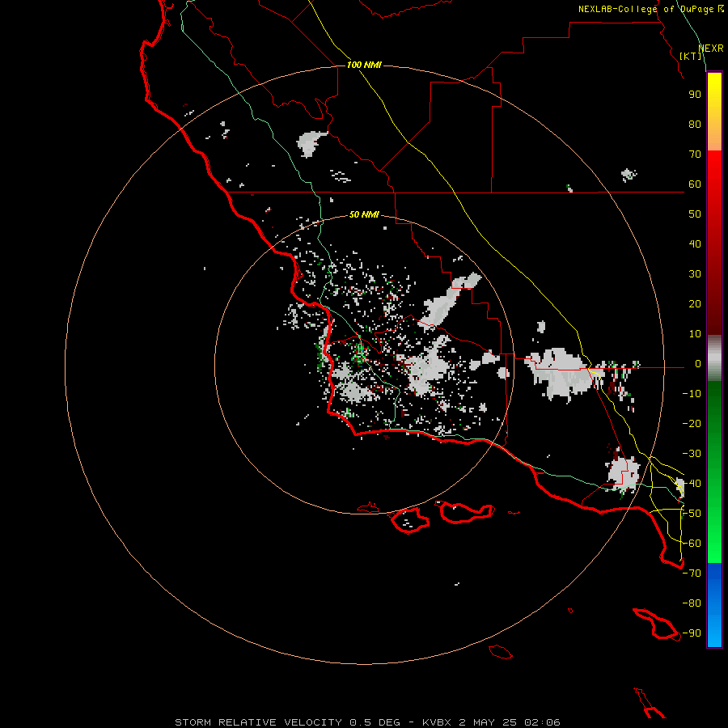Screen dimensions: 728x728
Task: Click the 50 NMI range ring label
Action: click(x=364, y=214)
